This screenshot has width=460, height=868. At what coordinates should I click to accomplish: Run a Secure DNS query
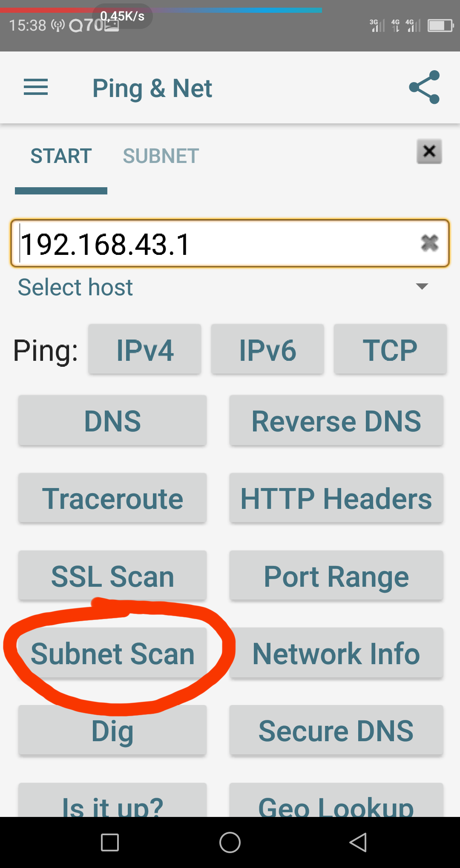336,731
